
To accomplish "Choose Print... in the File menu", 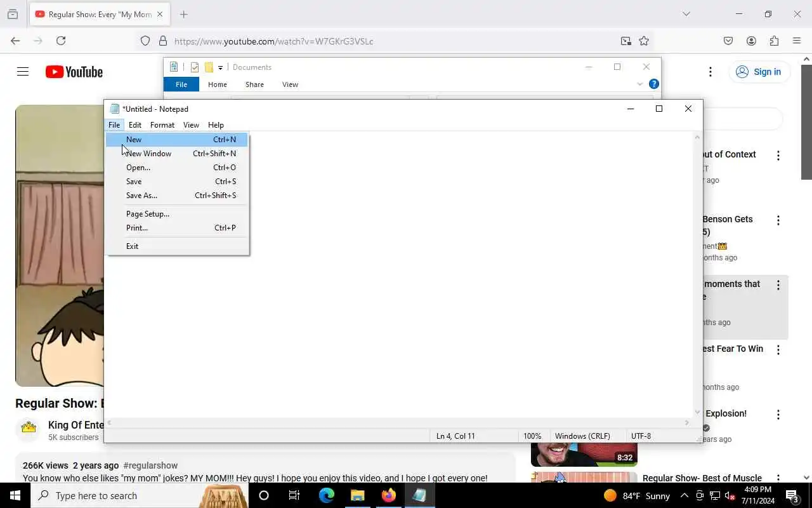I will (x=177, y=228).
